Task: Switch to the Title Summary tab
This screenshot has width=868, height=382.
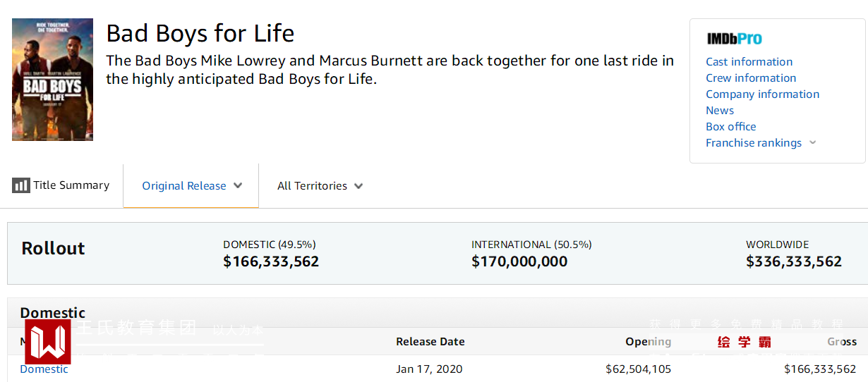Action: point(71,185)
